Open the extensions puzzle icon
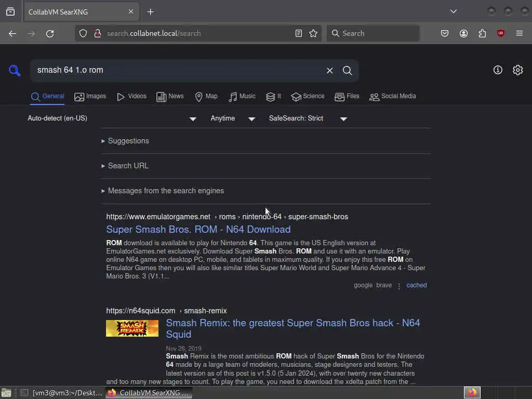The image size is (532, 399). (482, 33)
